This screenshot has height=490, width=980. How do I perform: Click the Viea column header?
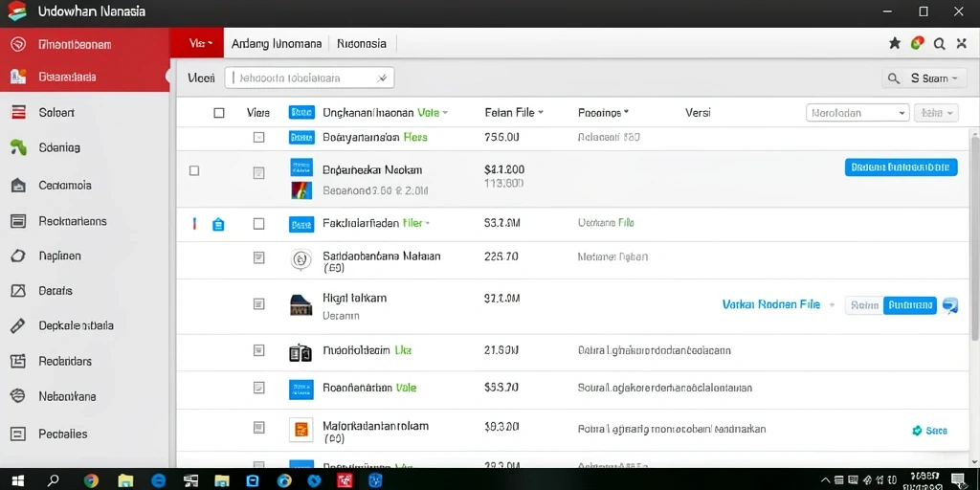point(258,113)
